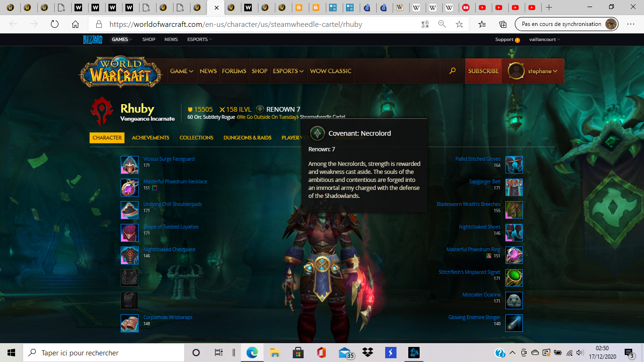Open NEWS in the WoW navigation

(208, 71)
